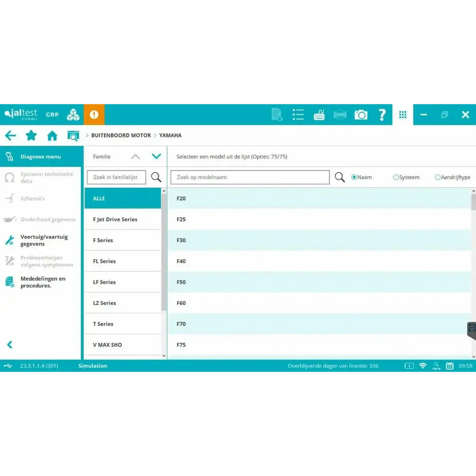The image size is (476, 476).
Task: Click the vehicle search magnifier icon
Action: [x=73, y=136]
